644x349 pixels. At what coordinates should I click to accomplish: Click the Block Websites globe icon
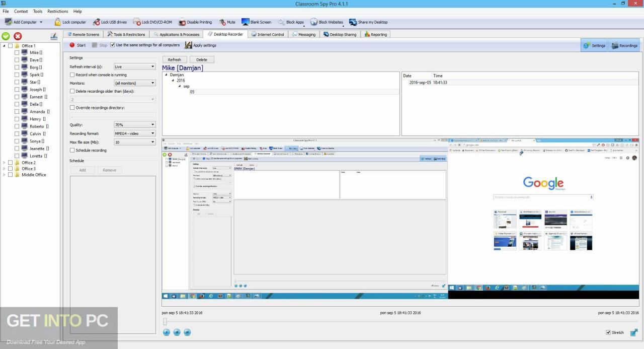point(313,22)
